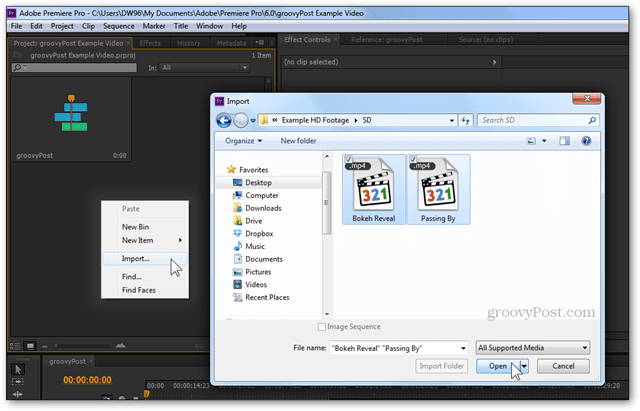This screenshot has height=411, width=640.
Task: Open the Marker menu
Action: pos(154,26)
